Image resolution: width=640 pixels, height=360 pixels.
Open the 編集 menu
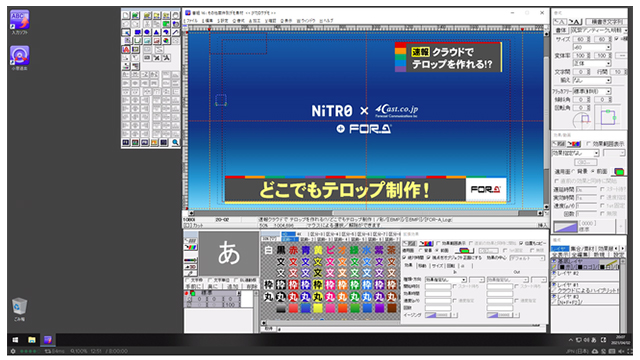208,20
